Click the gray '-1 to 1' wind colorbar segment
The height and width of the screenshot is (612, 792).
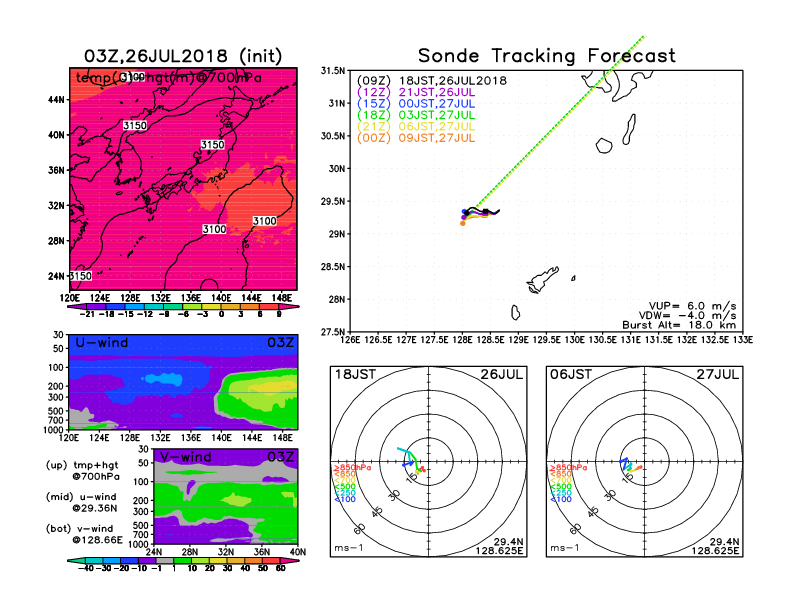(x=164, y=561)
